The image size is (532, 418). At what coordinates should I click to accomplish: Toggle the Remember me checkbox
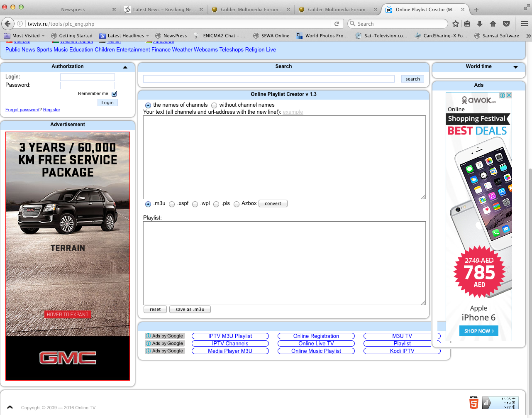[114, 94]
